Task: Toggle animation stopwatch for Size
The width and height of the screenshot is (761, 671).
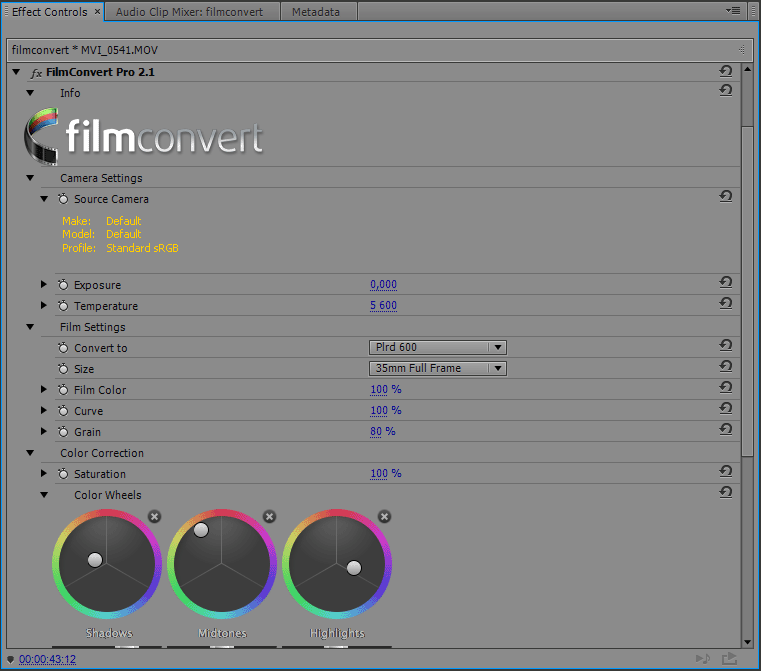Action: tap(63, 369)
